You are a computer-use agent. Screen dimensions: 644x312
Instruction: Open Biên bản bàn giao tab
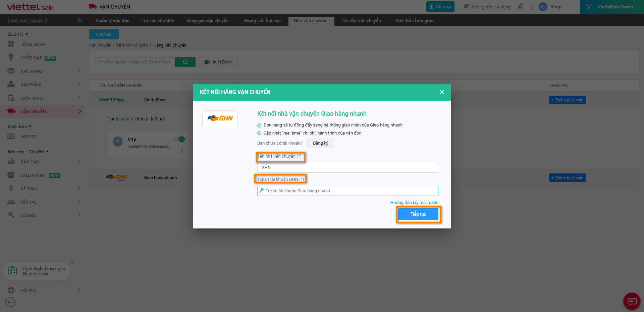415,20
